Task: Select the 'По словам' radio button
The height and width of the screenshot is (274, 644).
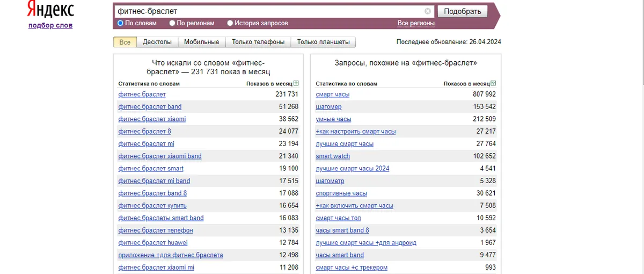Action: click(x=120, y=23)
